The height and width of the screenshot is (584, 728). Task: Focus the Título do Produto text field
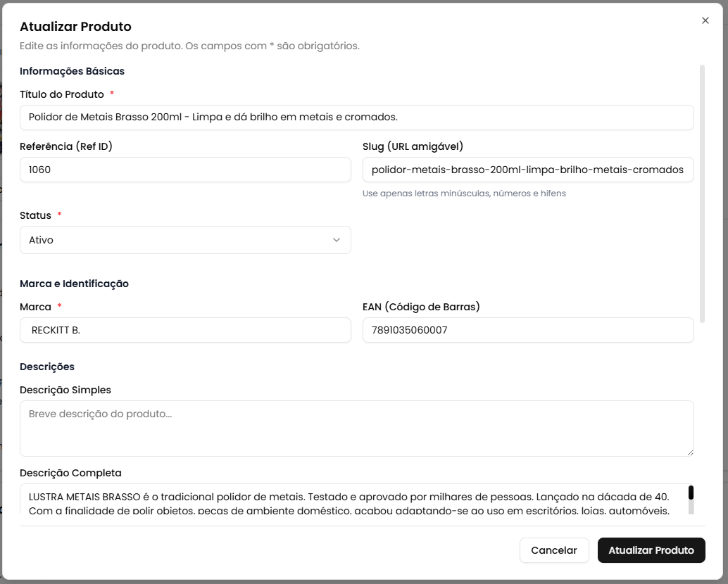tap(356, 118)
